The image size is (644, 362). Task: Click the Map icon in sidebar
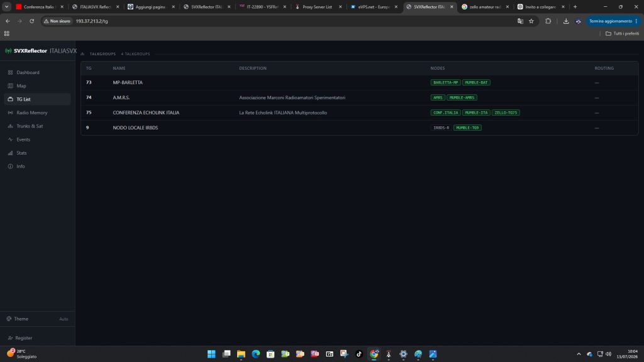10,85
